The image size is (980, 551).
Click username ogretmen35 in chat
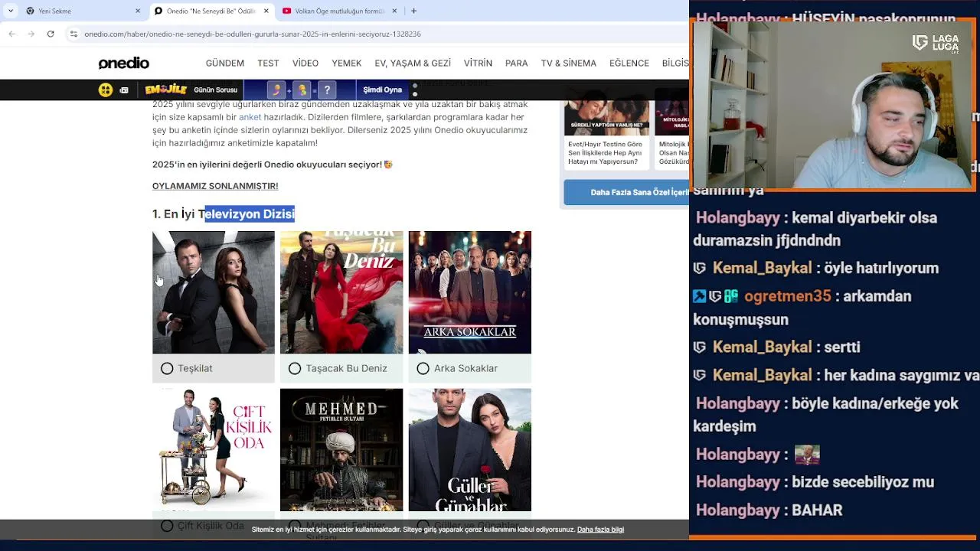pos(787,295)
